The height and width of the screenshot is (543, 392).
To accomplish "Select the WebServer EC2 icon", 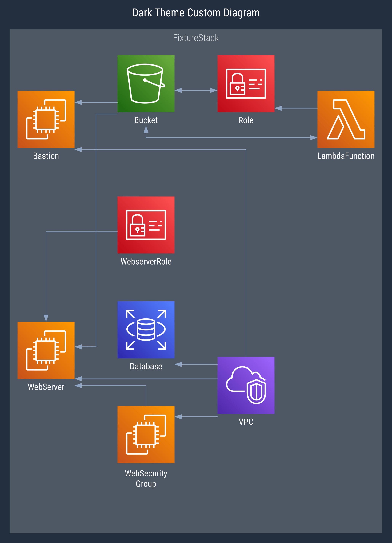I will [x=46, y=350].
